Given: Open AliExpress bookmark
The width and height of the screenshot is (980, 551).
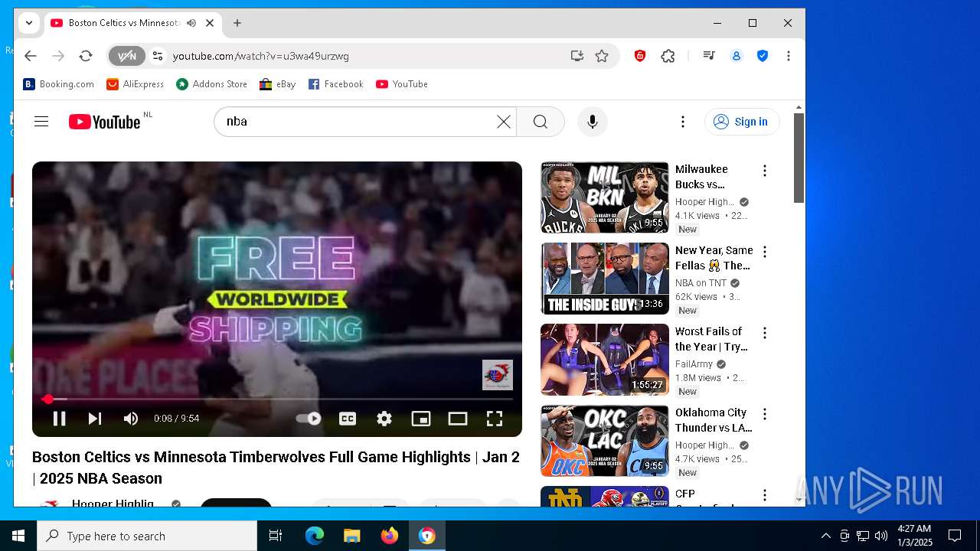Looking at the screenshot, I should pos(135,84).
